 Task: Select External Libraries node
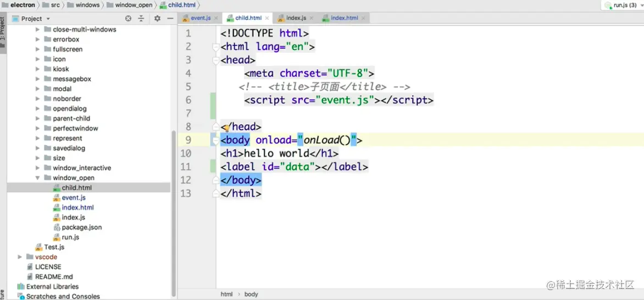52,286
